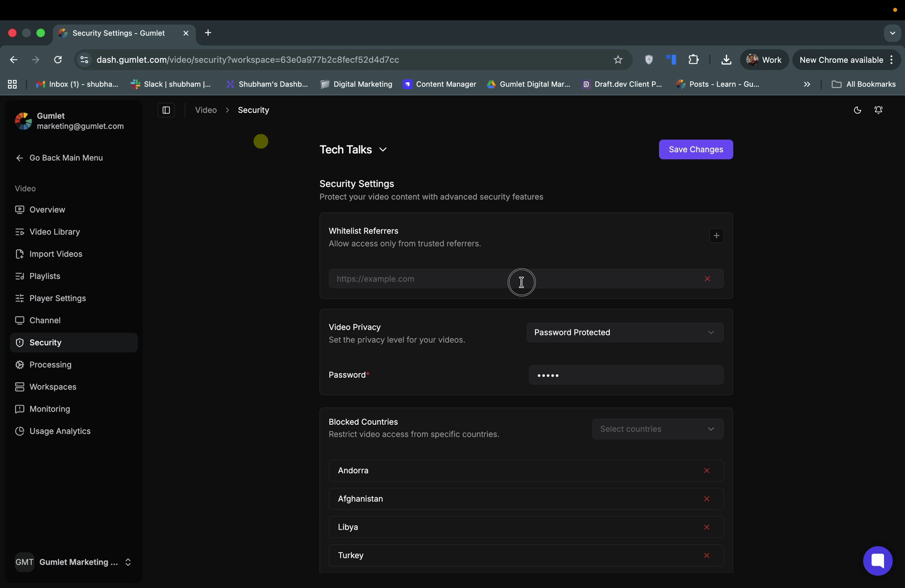Open Player Settings in the sidebar
905x588 pixels.
coord(57,298)
